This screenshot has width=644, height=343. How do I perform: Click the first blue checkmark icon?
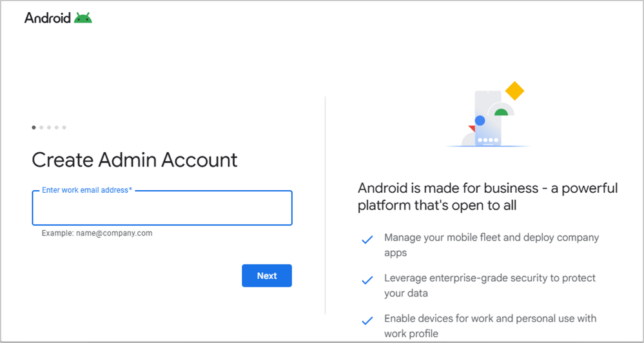367,240
